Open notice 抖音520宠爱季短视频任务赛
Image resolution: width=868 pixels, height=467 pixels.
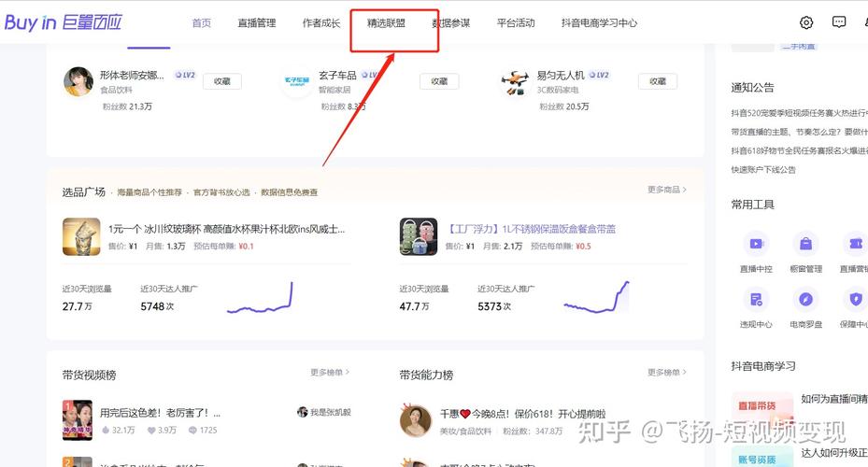point(800,113)
